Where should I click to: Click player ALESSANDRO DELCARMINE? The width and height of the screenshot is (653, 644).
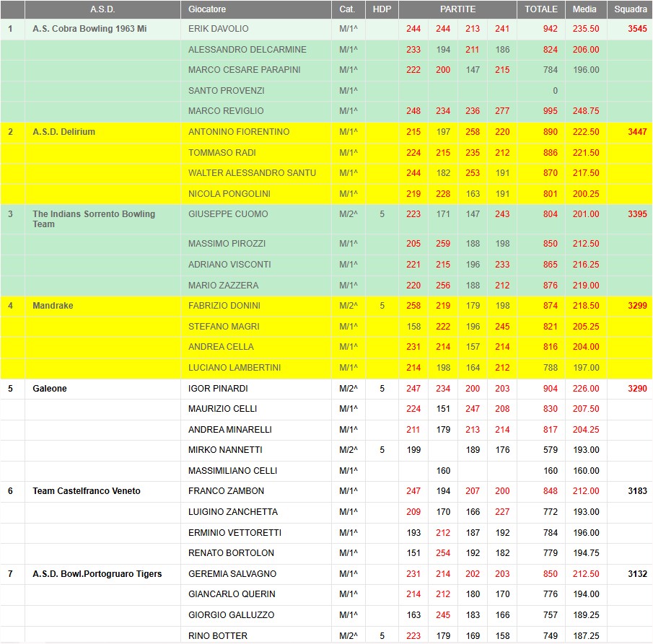(247, 50)
